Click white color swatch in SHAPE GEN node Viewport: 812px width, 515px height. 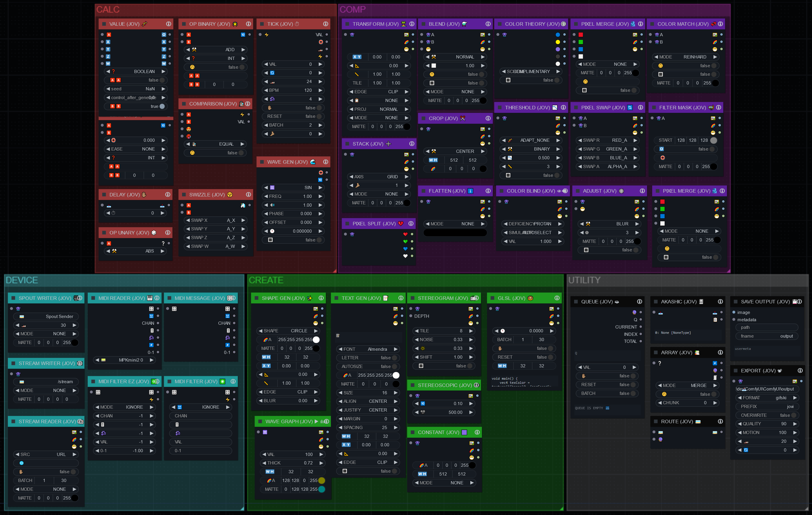click(316, 340)
